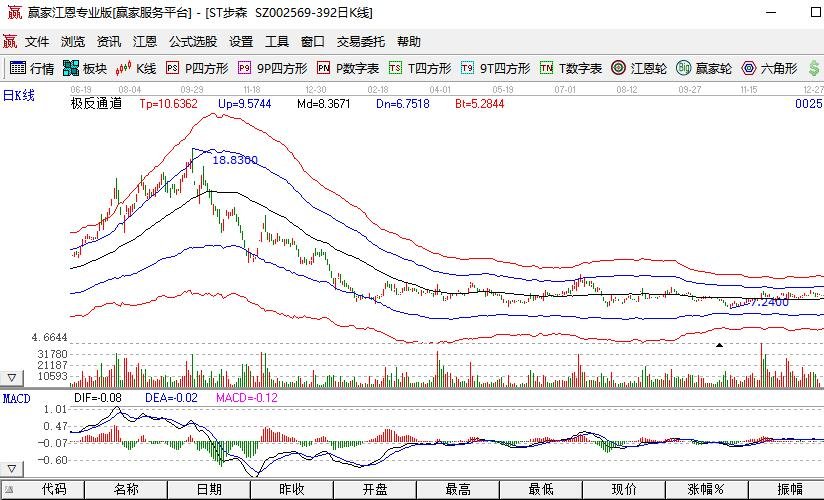Click the small icon left of 代码 header

[9, 490]
